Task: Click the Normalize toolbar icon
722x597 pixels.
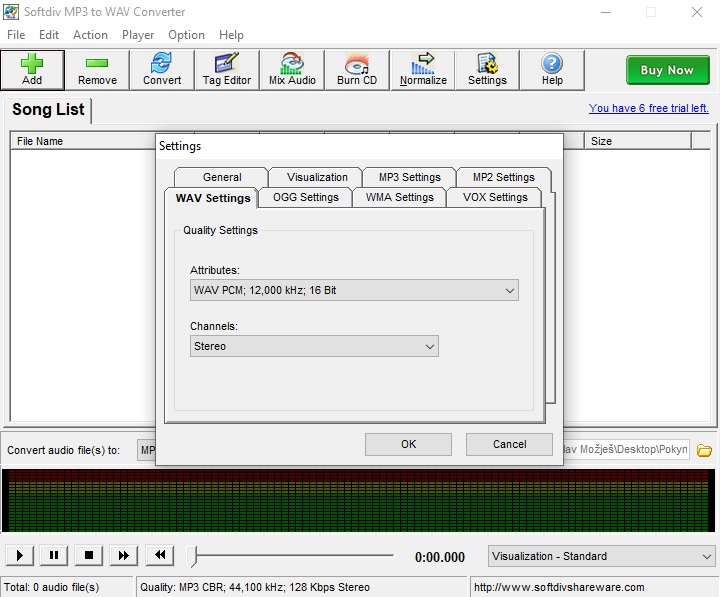Action: coord(423,70)
